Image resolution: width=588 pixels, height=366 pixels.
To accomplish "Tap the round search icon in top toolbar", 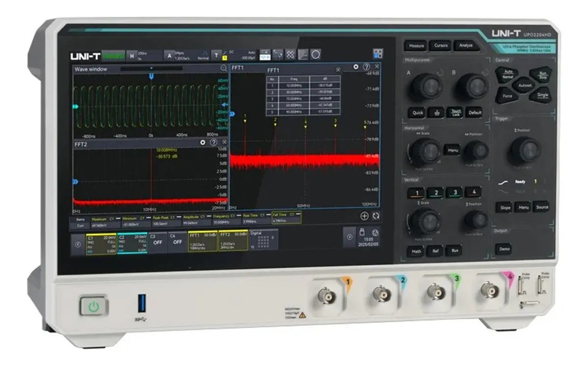I will pyautogui.click(x=316, y=54).
